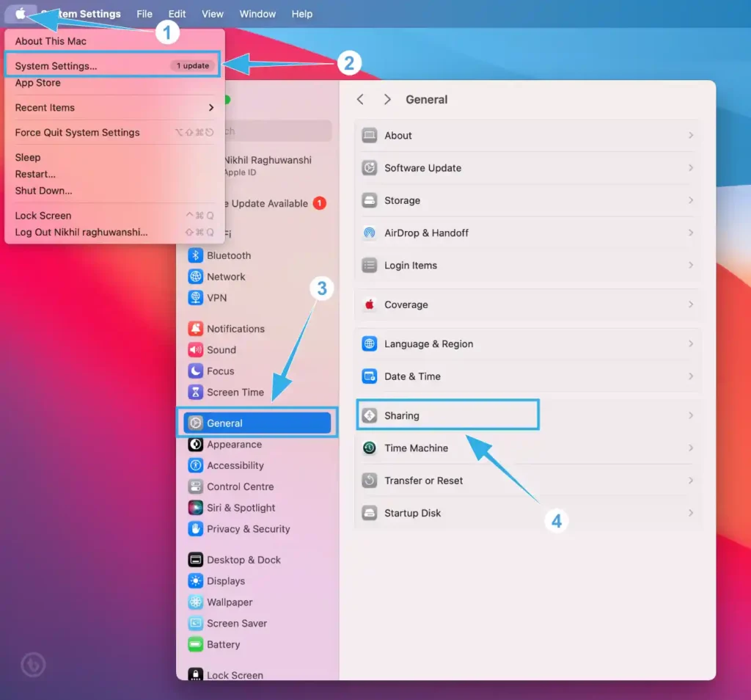The width and height of the screenshot is (751, 700).
Task: Open the Help menu
Action: pos(301,14)
